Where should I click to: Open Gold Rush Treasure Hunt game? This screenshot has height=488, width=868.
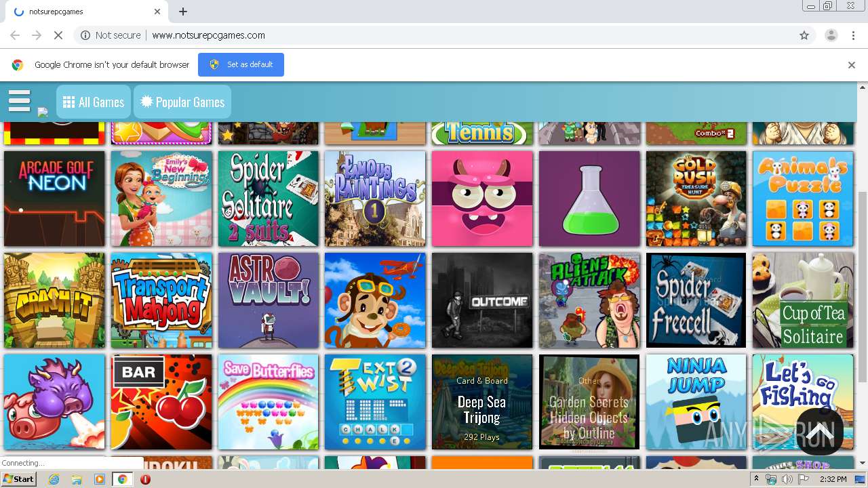[696, 199]
